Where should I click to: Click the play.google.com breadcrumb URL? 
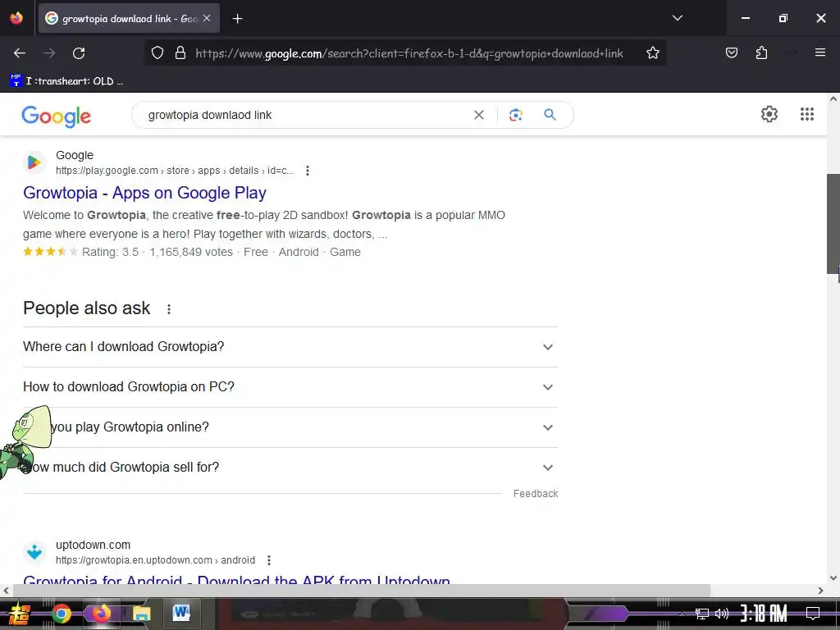click(x=175, y=171)
